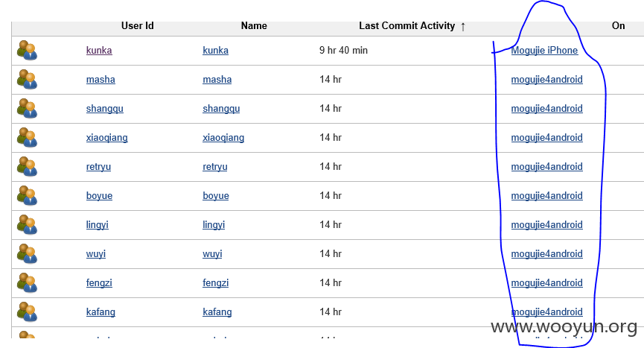Click the people icon in masha's row
This screenshot has height=348, width=644.
coord(27,80)
